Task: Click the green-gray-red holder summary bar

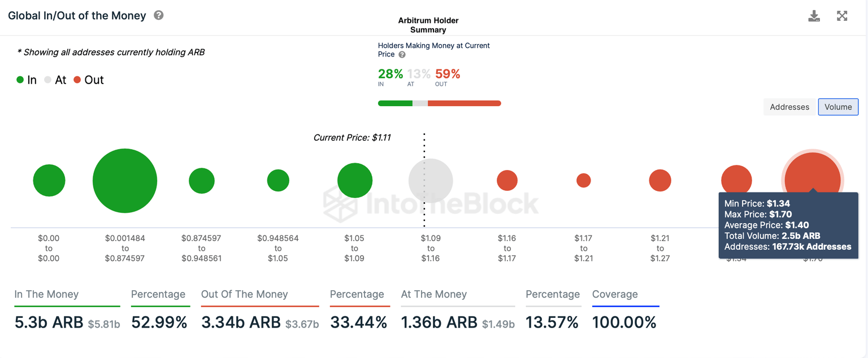Action: tap(439, 103)
